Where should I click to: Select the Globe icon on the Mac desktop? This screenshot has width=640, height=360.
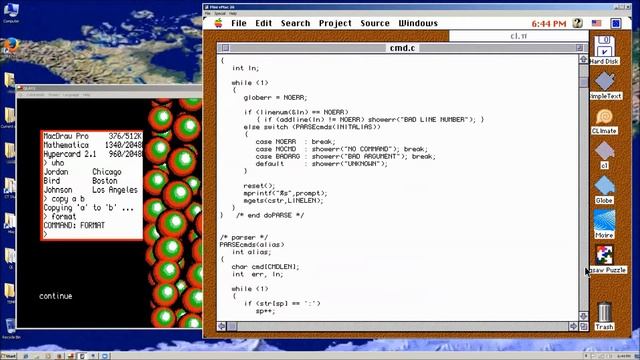(604, 190)
